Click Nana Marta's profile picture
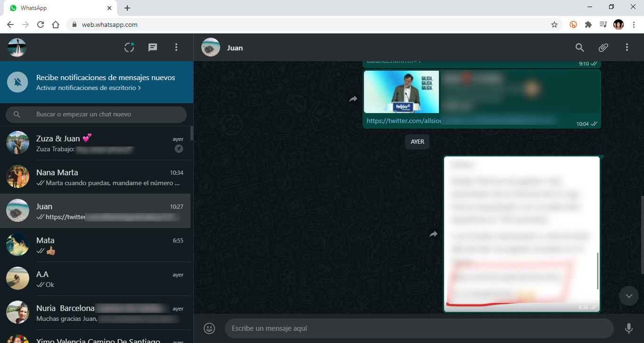644x343 pixels. click(17, 177)
